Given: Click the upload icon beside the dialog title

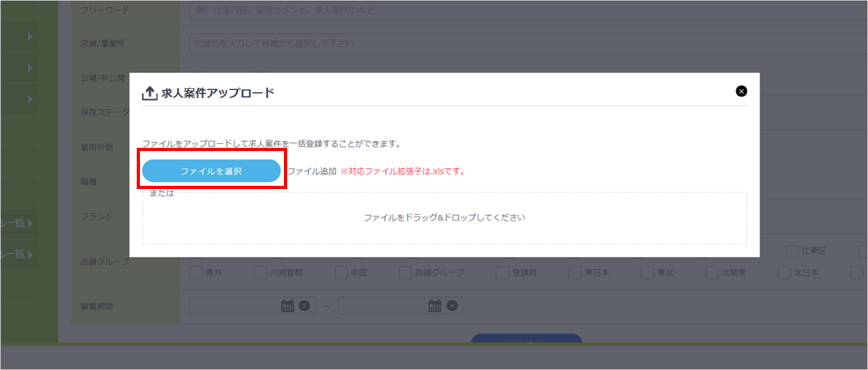Looking at the screenshot, I should click(x=150, y=93).
